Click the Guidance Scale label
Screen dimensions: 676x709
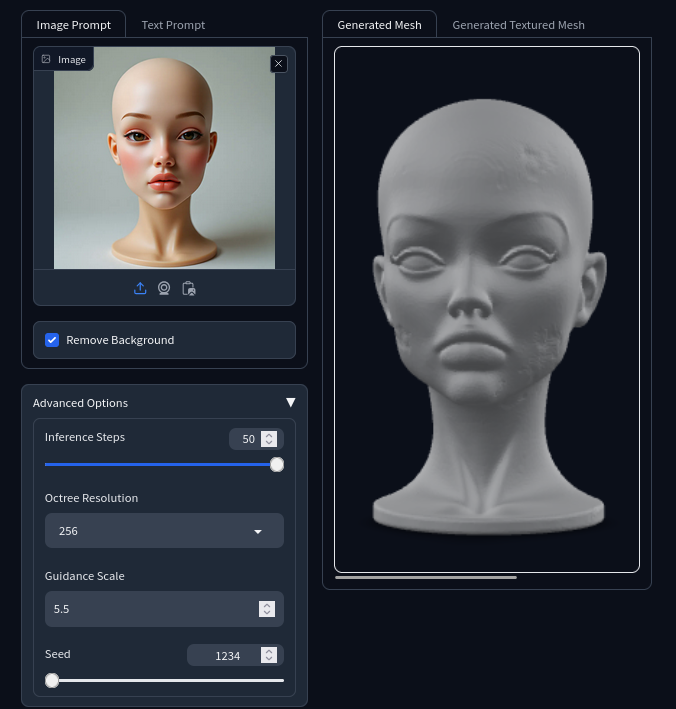pos(85,576)
